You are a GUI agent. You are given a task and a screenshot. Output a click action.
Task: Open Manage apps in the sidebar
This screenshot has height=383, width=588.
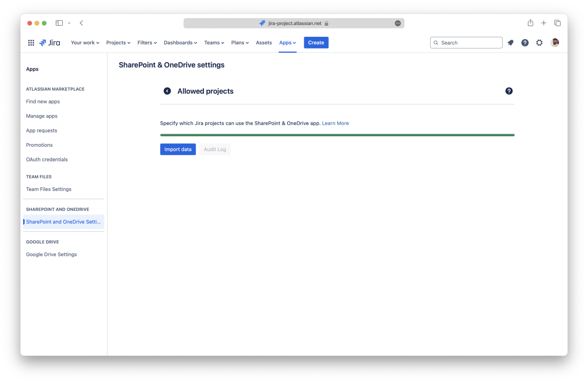click(x=42, y=116)
